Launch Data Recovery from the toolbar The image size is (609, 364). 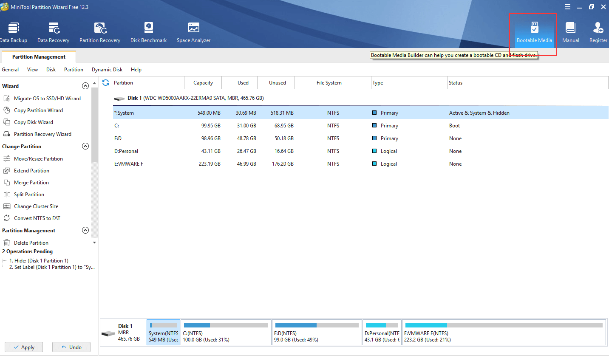tap(53, 32)
